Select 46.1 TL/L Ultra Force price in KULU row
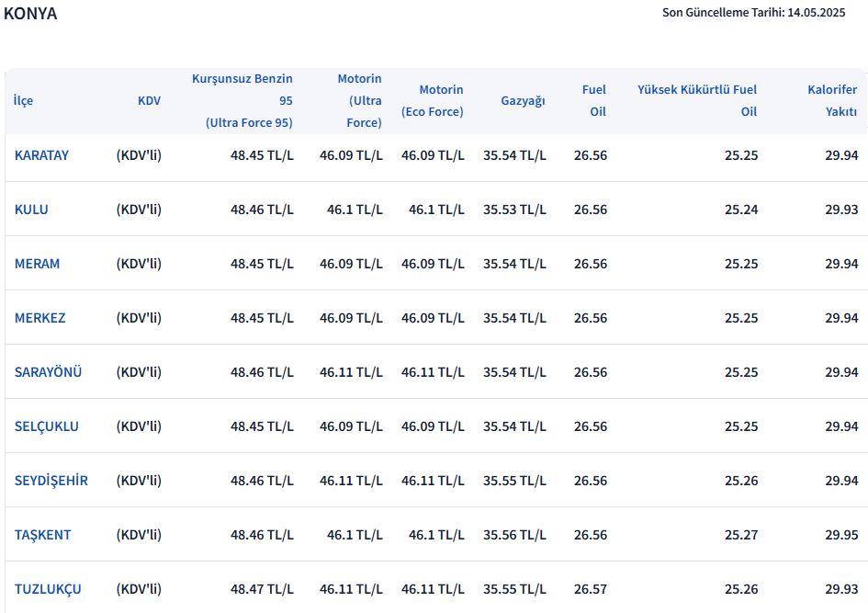Screen dimensions: 868x613 point(355,210)
